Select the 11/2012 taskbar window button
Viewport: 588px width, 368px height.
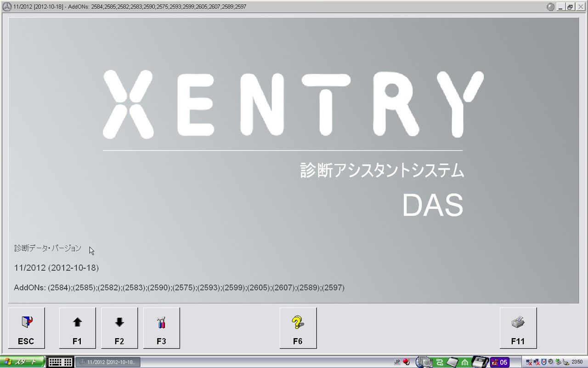(107, 362)
